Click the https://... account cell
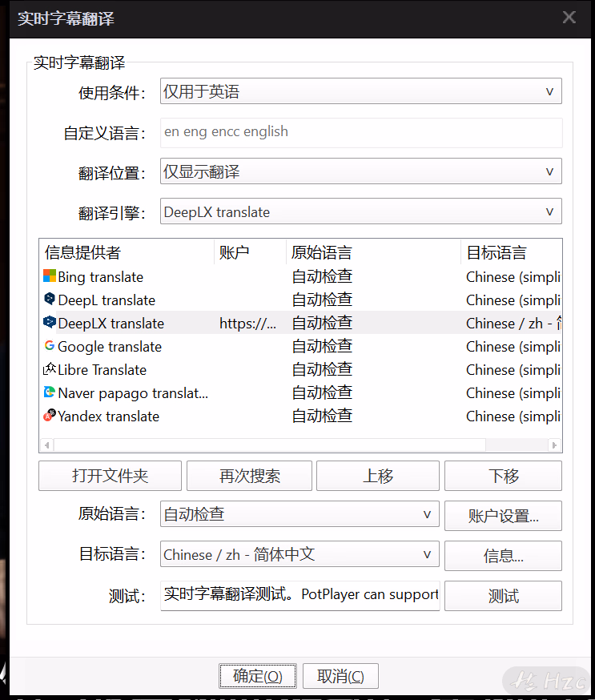Screen dimensions: 595x700 [247, 324]
